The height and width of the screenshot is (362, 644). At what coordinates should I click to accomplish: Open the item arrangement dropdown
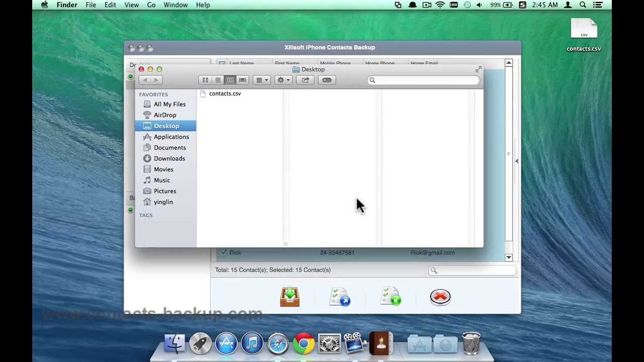pos(262,80)
